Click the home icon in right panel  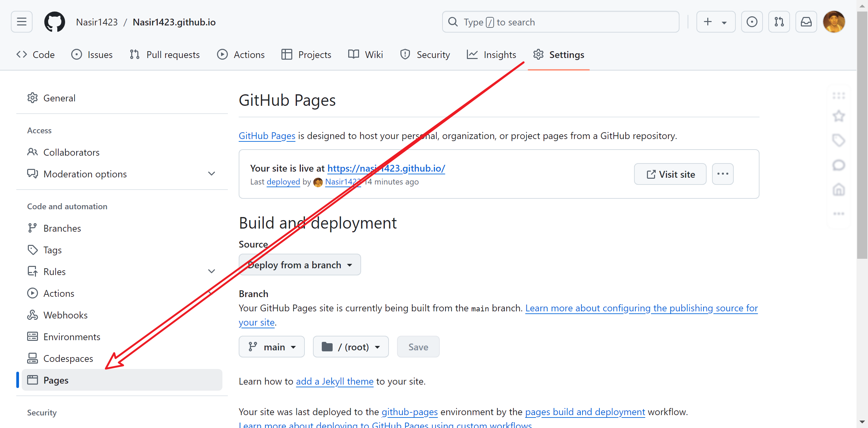pyautogui.click(x=839, y=190)
